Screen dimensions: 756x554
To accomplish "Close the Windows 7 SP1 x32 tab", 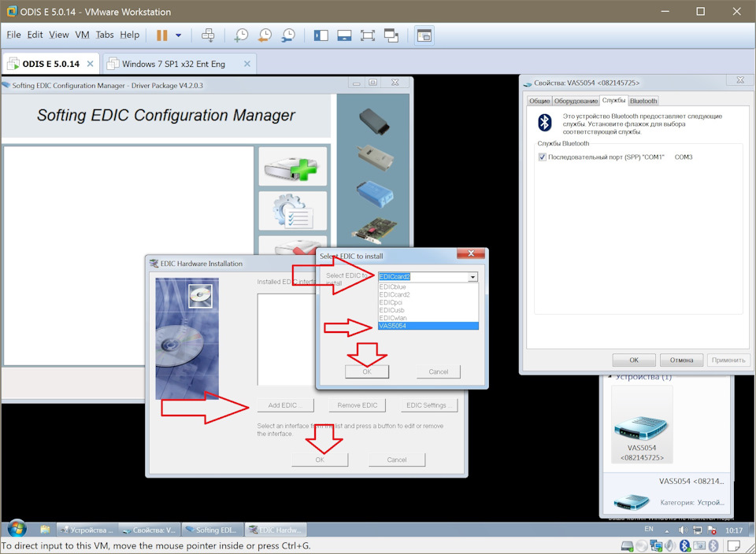I will coord(247,64).
